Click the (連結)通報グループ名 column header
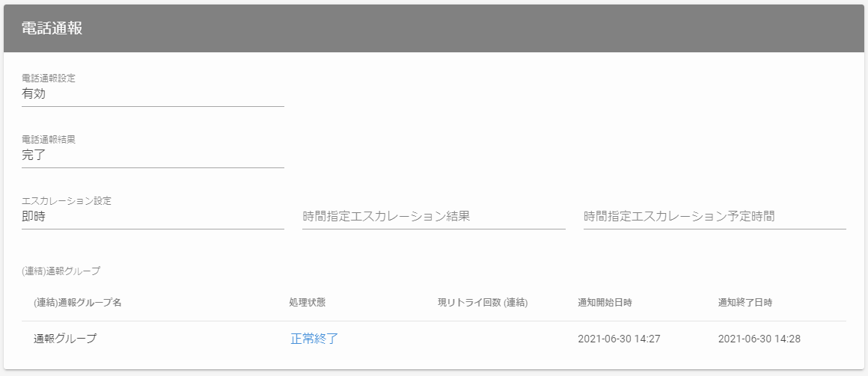The width and height of the screenshot is (868, 376). point(78,303)
